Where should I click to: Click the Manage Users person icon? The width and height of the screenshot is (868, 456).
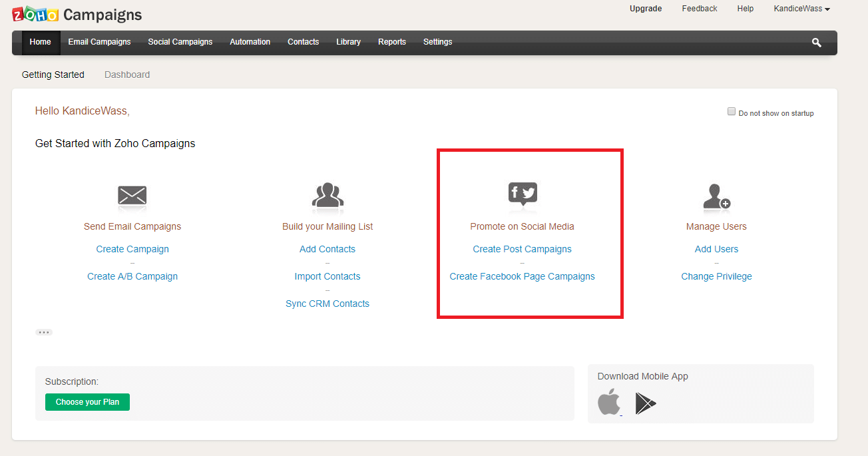[x=716, y=196]
